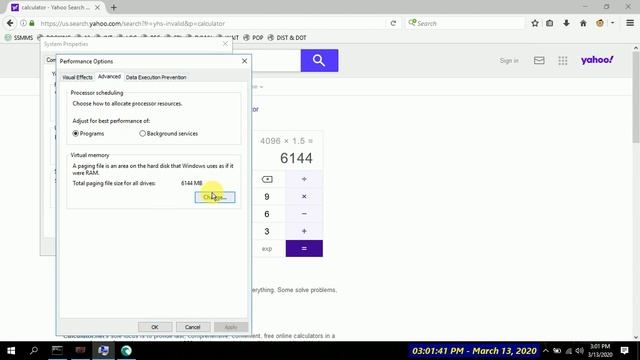Click the Yahoo logo

click(597, 60)
